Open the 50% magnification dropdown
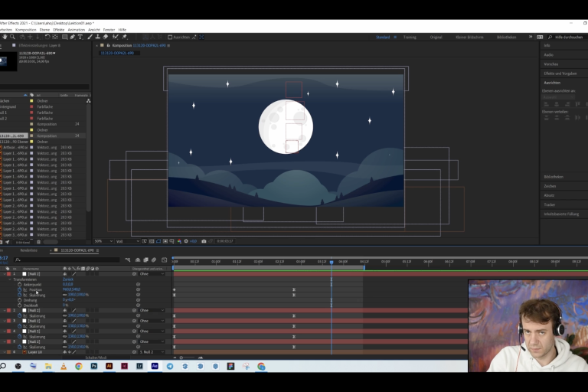588x392 pixels. click(101, 241)
